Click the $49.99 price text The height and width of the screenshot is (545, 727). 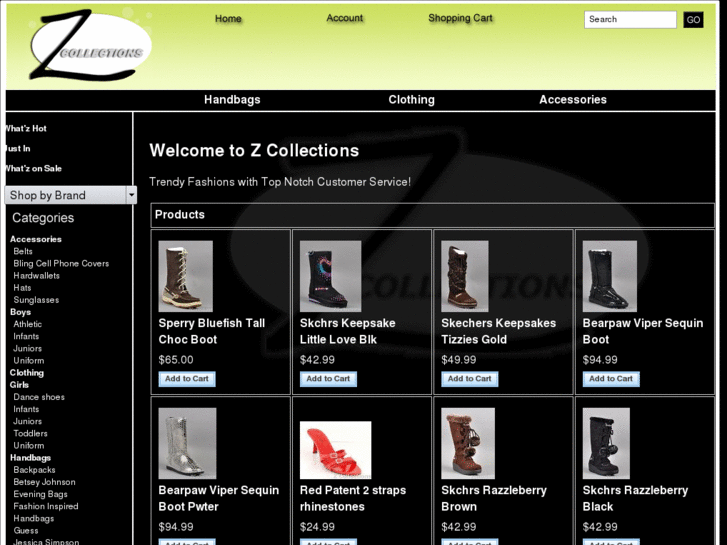(x=459, y=360)
